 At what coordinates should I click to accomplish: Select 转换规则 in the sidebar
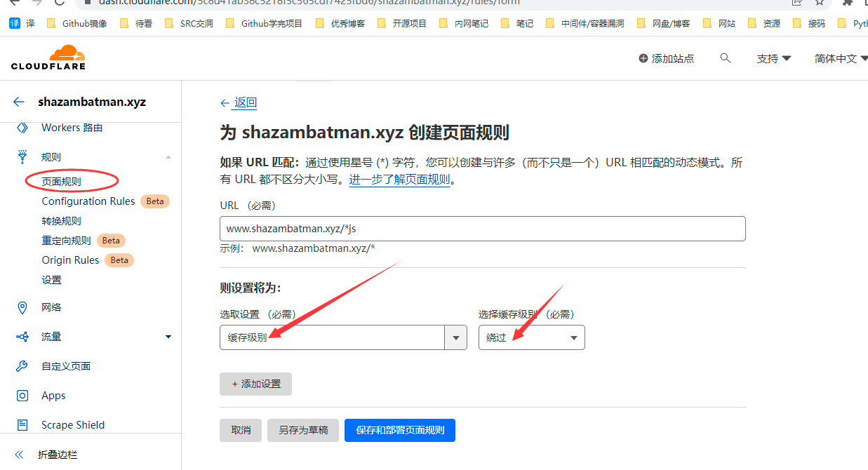61,220
